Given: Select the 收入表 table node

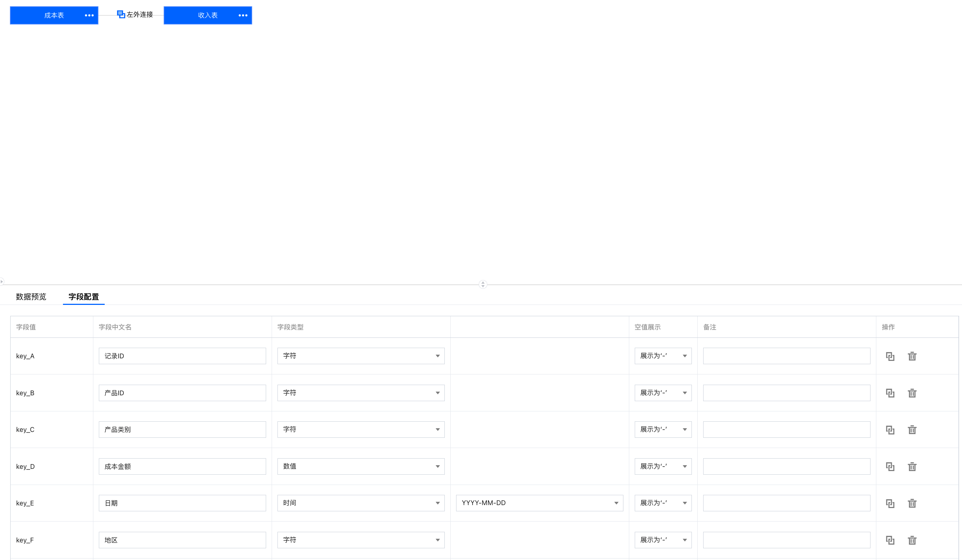Looking at the screenshot, I should (208, 15).
